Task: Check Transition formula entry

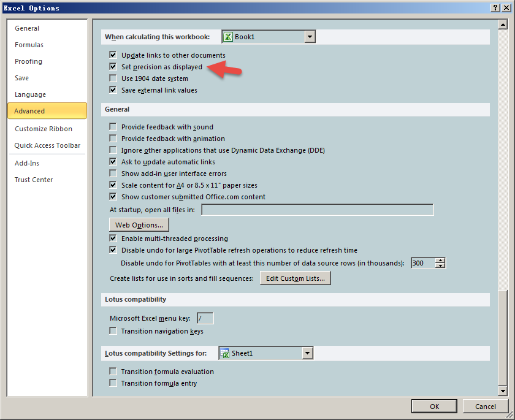Action: [x=113, y=383]
